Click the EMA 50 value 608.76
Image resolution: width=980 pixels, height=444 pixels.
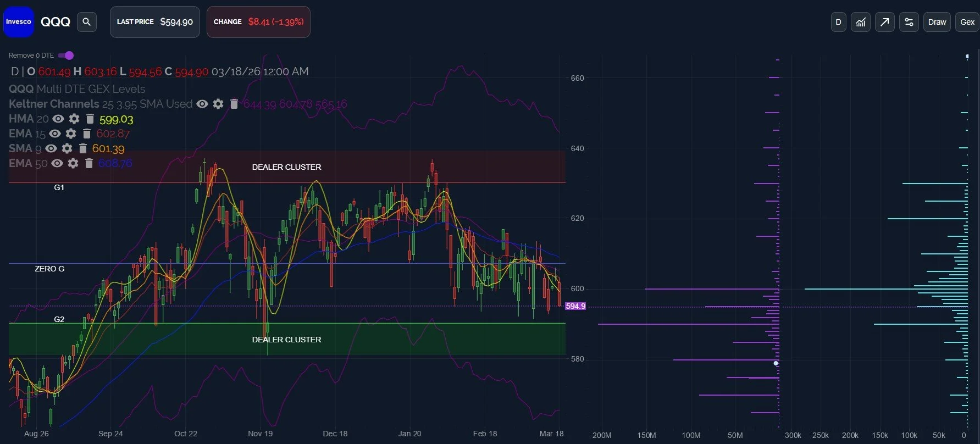click(115, 163)
